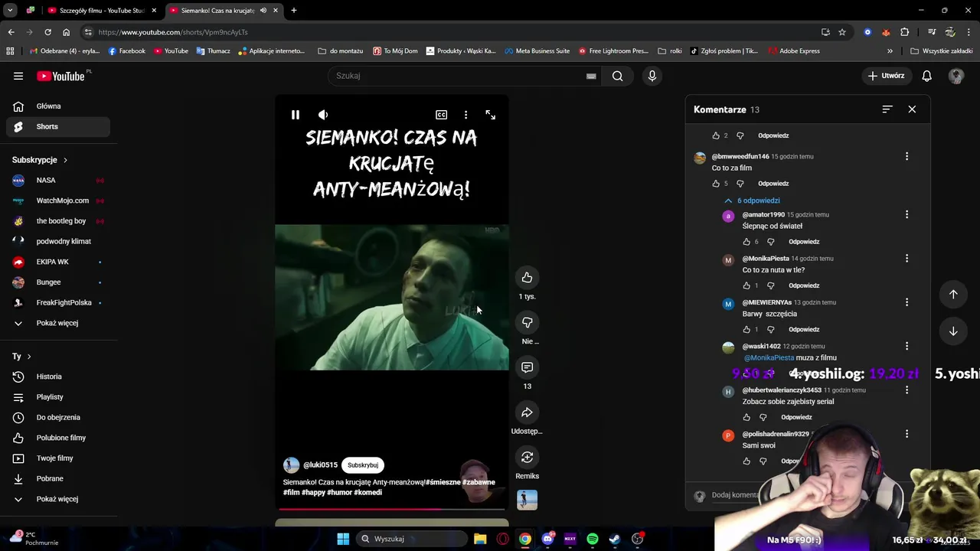Go to next short with down arrow
The image size is (980, 551).
[953, 331]
